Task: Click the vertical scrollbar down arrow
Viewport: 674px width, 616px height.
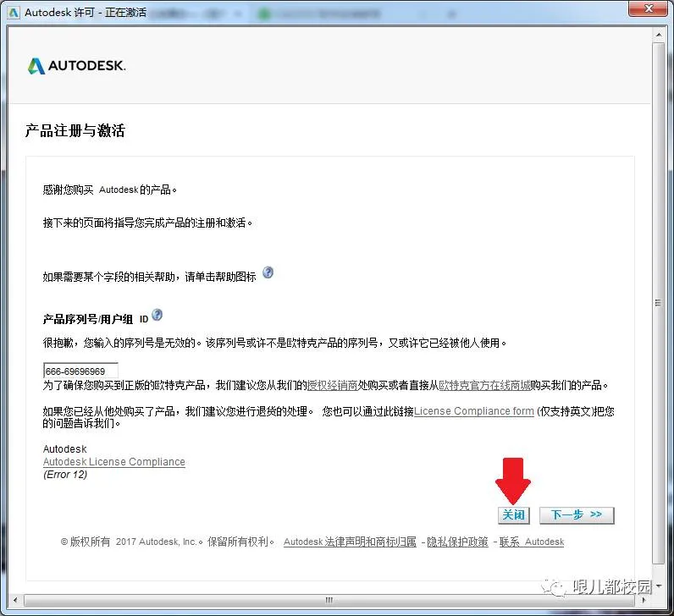Action: coord(659,586)
